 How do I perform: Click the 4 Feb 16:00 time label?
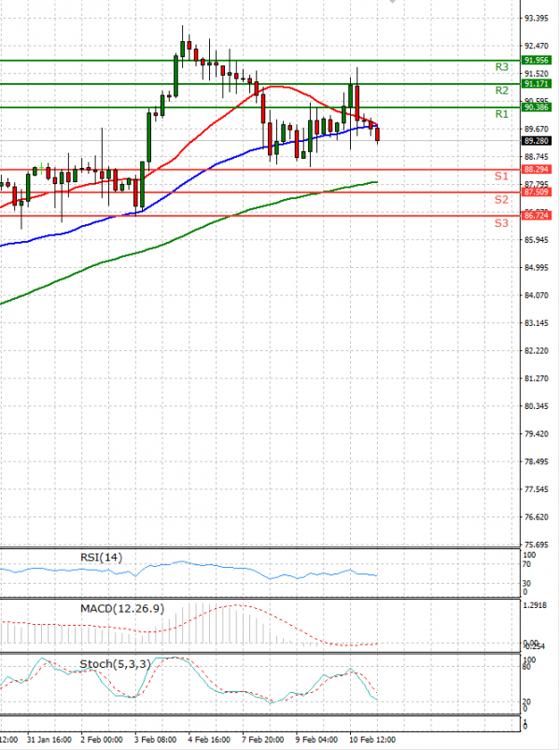coord(209,740)
